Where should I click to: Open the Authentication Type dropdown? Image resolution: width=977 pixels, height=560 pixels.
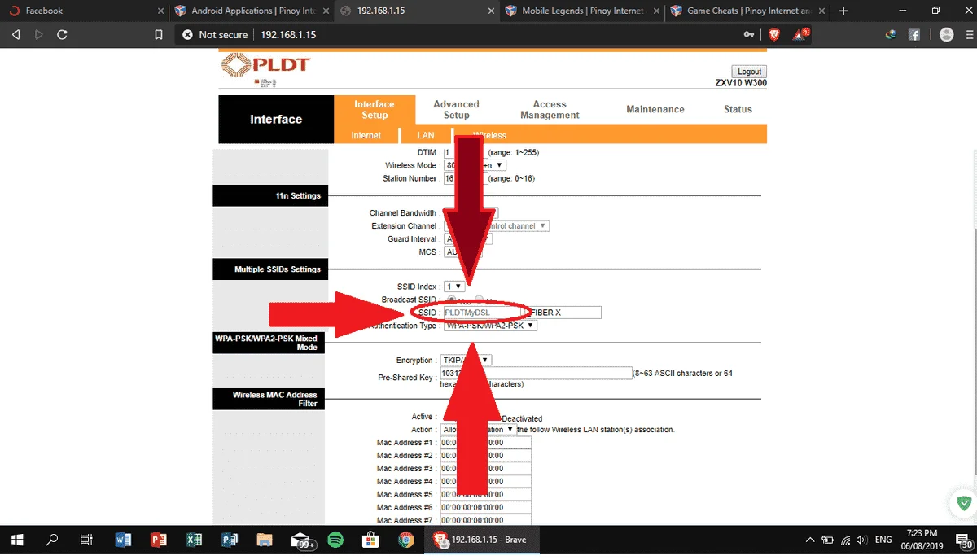489,326
